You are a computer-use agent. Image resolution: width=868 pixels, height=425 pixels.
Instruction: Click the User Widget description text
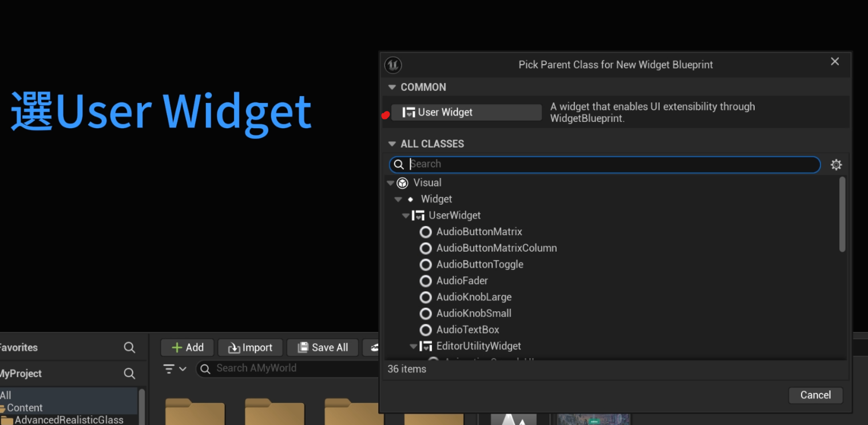click(652, 112)
